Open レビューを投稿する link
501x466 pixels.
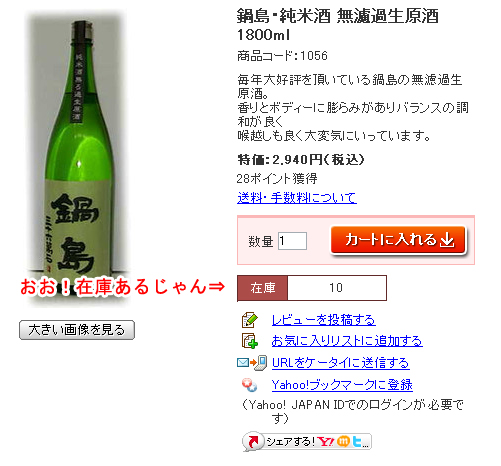click(323, 320)
